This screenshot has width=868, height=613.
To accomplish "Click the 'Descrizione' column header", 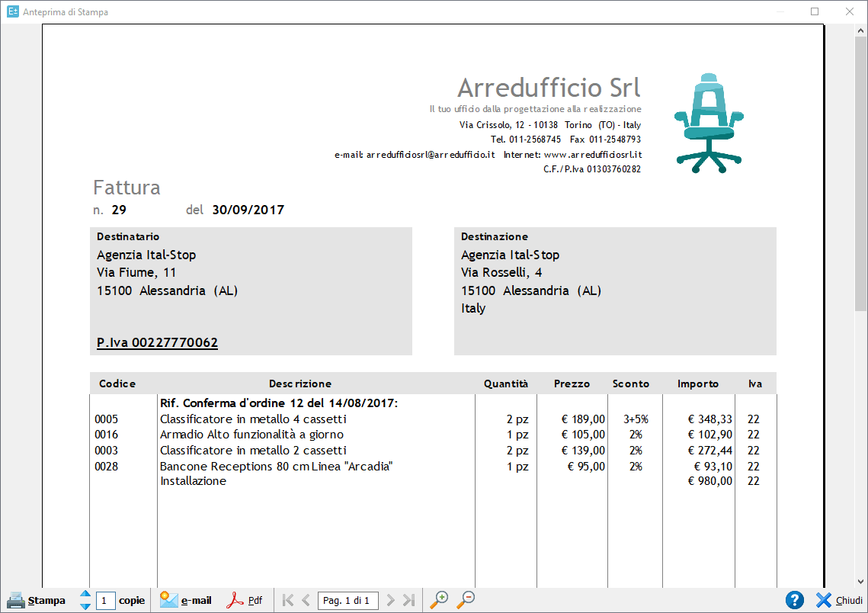I will 300,384.
